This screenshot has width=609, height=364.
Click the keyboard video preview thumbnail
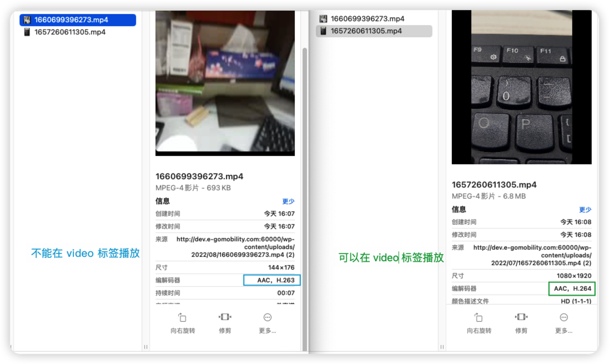(x=522, y=87)
